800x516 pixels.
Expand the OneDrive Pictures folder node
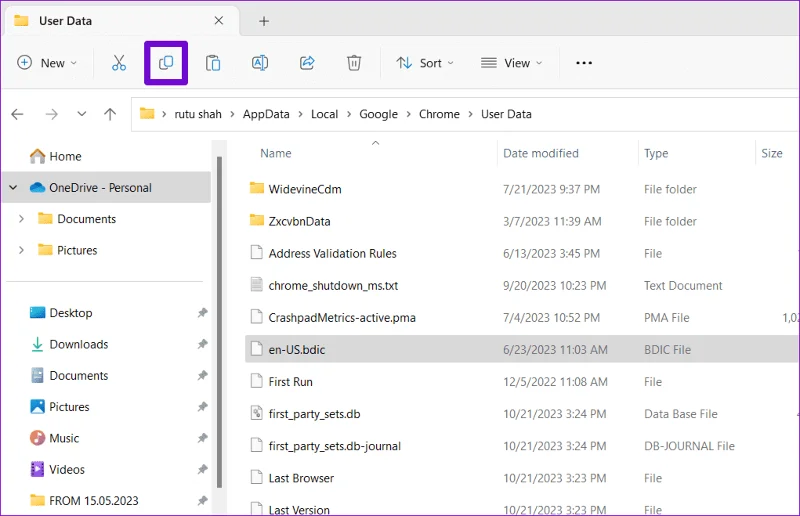click(x=21, y=250)
